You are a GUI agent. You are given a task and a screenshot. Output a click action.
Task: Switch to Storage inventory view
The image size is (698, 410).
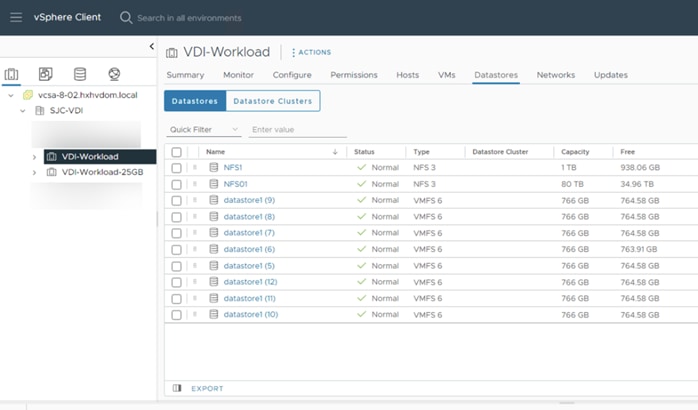point(80,74)
